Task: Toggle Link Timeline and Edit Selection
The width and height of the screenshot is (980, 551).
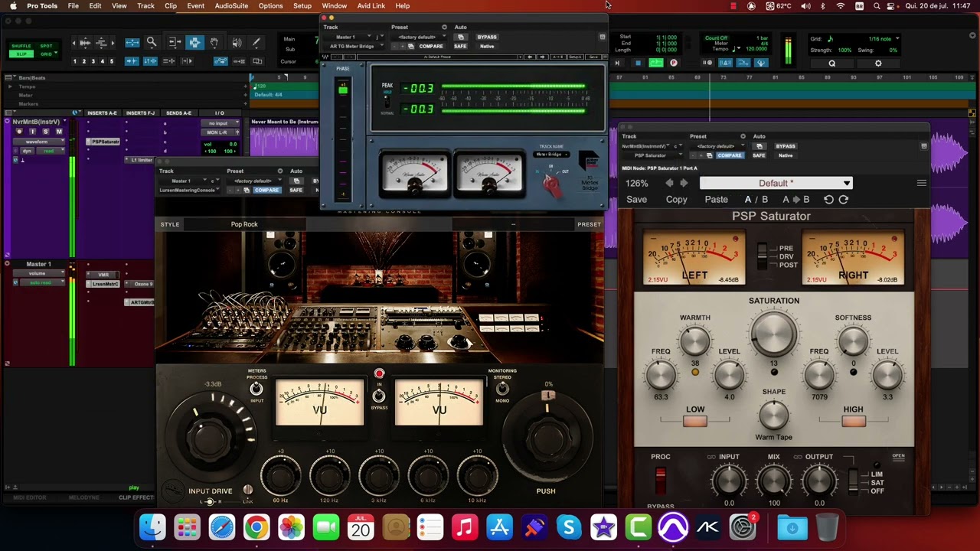Action: coord(150,61)
